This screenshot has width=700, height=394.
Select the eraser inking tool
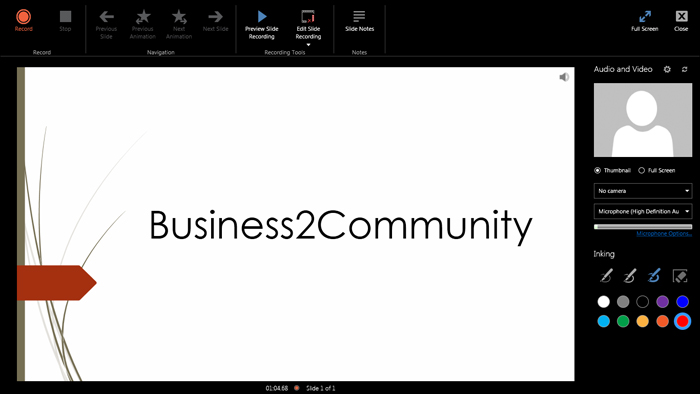tap(680, 276)
